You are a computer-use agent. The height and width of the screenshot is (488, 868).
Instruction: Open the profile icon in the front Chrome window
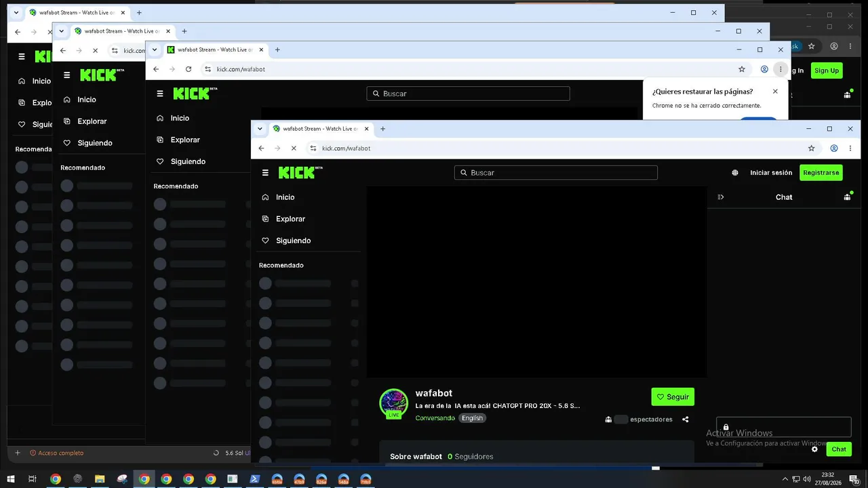[834, 148]
